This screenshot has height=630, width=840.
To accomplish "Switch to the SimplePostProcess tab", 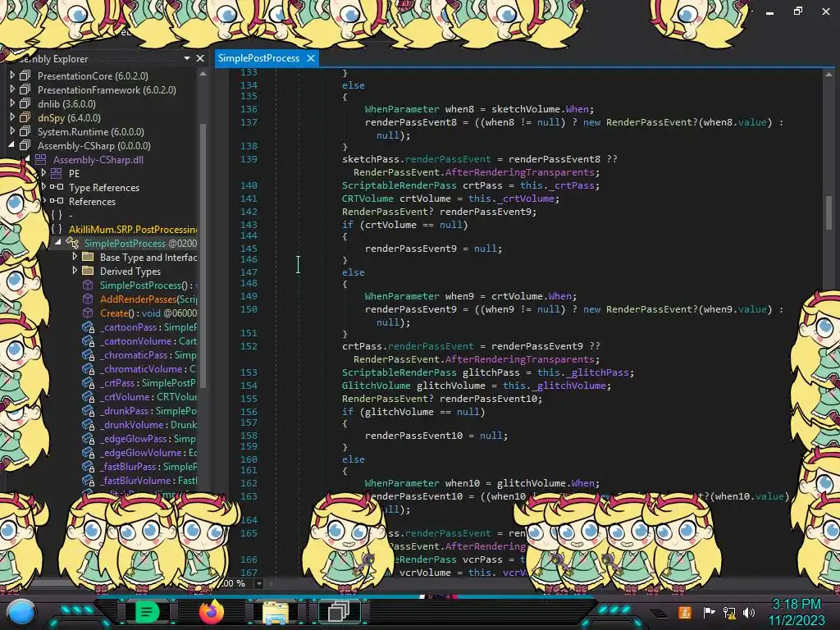I will coord(258,58).
